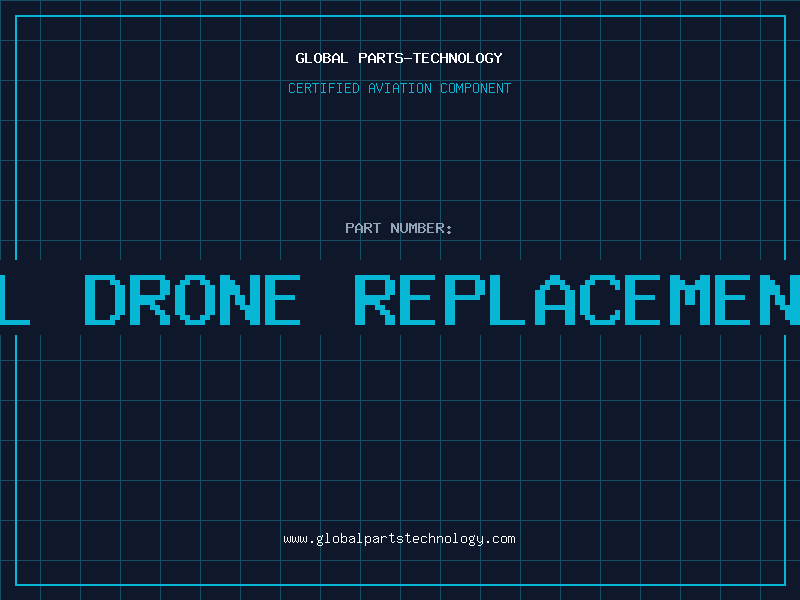Click the word GLOBAL in the header
Image resolution: width=800 pixels, height=600 pixels.
pyautogui.click(x=321, y=58)
